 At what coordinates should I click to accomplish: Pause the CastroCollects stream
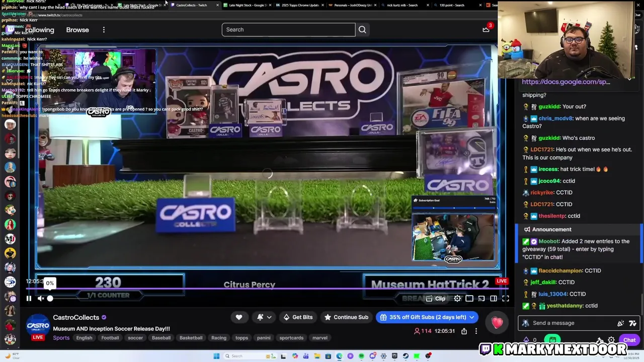(29, 299)
